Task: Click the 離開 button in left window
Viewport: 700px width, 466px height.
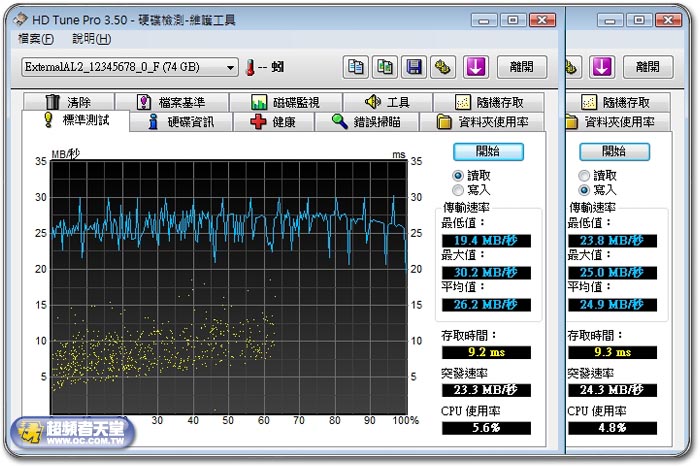Action: 521,67
